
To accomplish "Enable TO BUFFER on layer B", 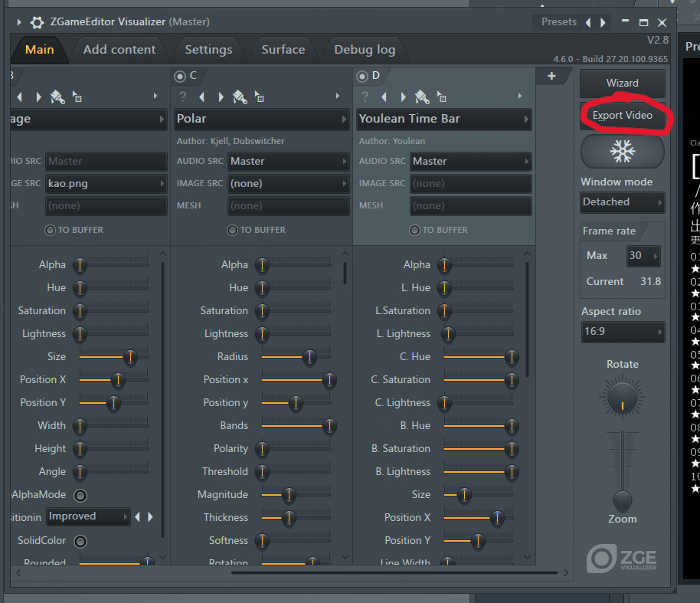I will point(50,231).
